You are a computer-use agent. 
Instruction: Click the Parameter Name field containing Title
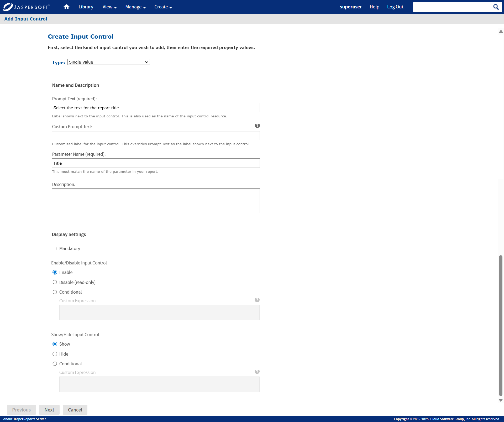tap(156, 163)
